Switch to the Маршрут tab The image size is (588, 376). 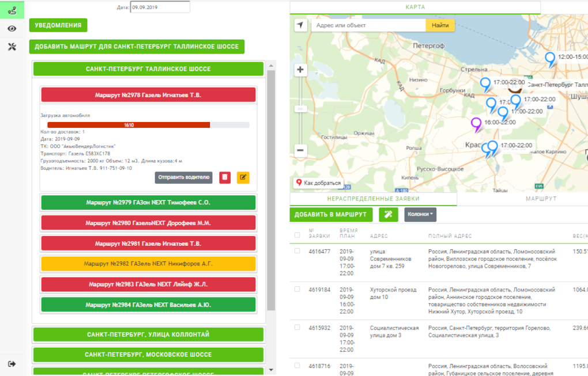pos(541,199)
